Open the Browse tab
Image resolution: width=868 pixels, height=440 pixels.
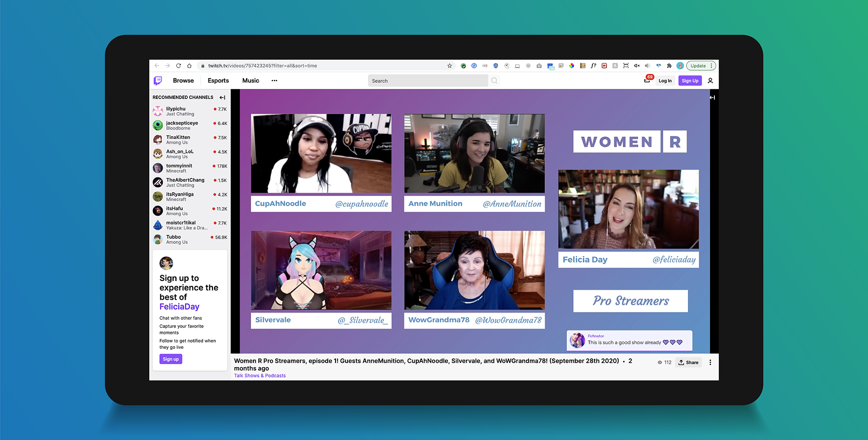(x=183, y=81)
